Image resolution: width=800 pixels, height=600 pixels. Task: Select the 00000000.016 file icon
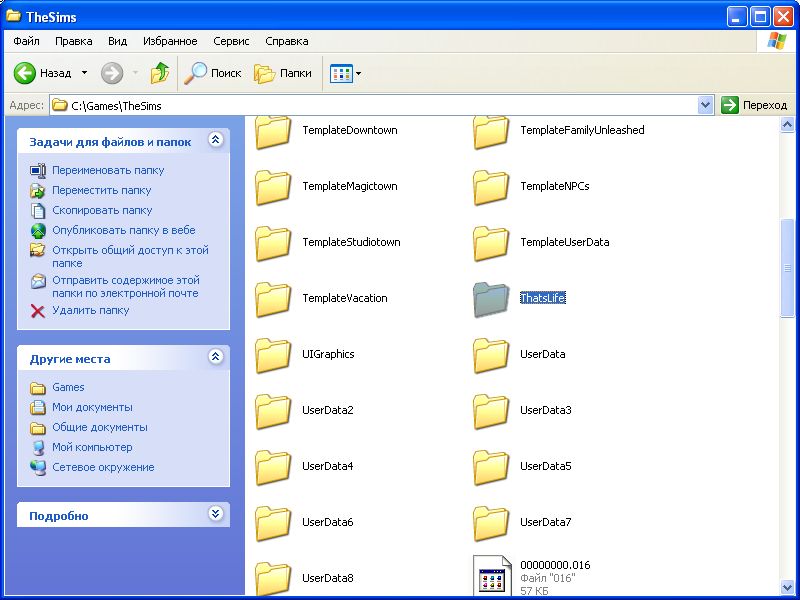pos(492,576)
